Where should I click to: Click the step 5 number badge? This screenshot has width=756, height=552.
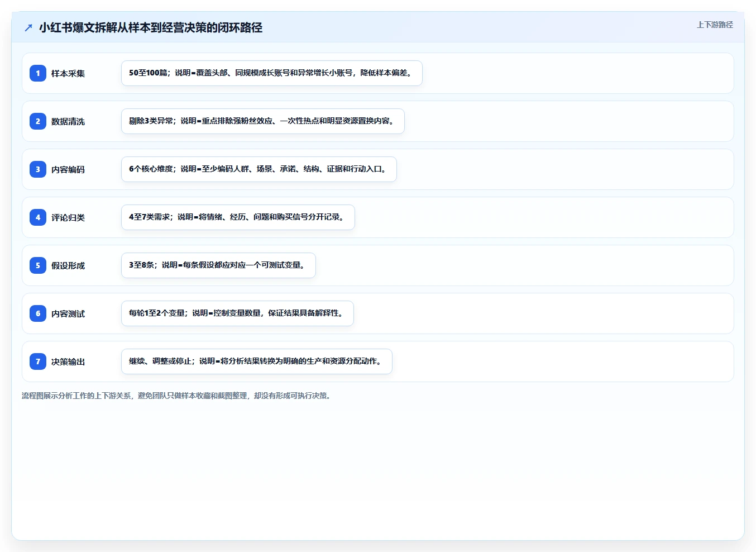click(x=38, y=265)
